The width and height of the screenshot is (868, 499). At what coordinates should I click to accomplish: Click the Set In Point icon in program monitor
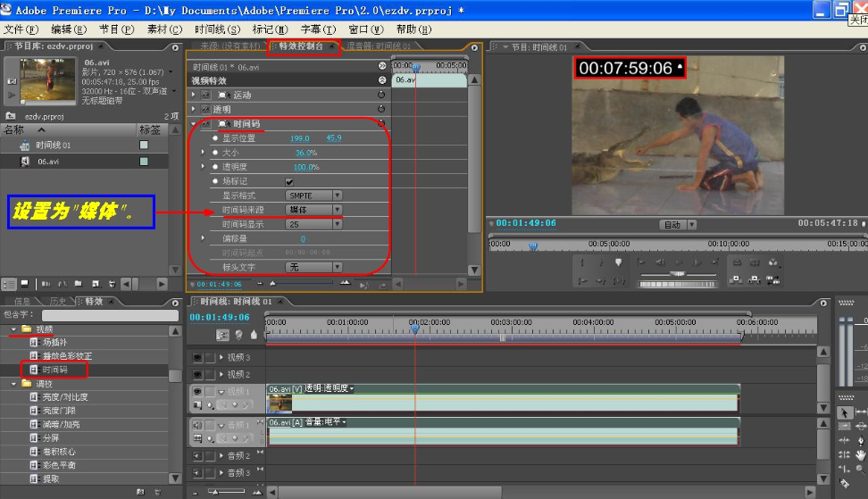pyautogui.click(x=582, y=262)
